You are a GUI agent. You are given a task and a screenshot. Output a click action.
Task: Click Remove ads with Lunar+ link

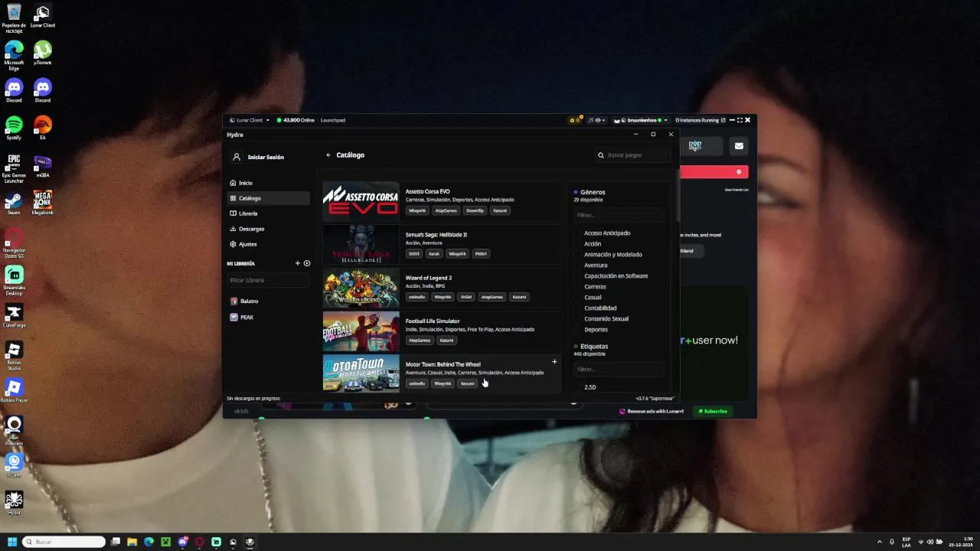(x=652, y=412)
